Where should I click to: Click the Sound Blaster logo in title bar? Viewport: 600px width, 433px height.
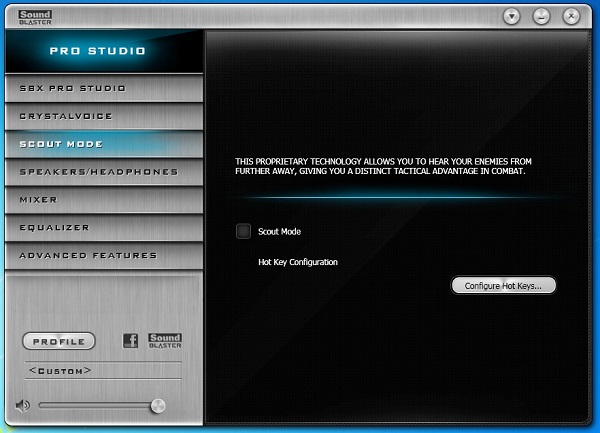point(35,18)
